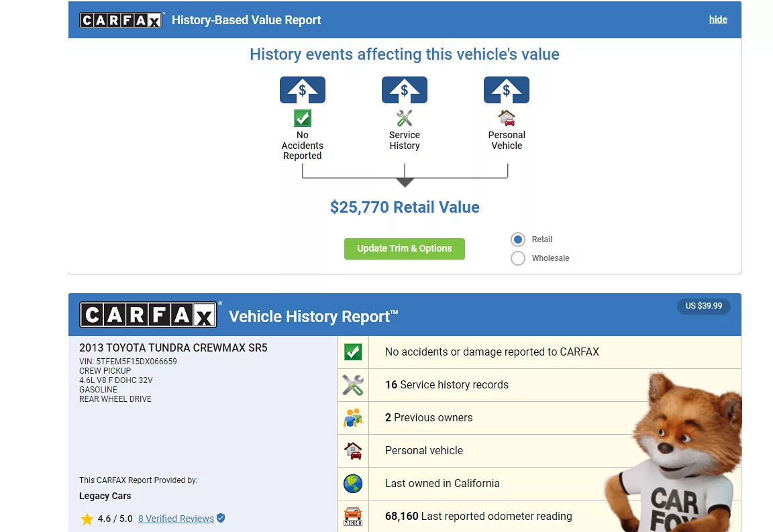Click the wrench icon above Service History
The image size is (773, 532).
404,119
